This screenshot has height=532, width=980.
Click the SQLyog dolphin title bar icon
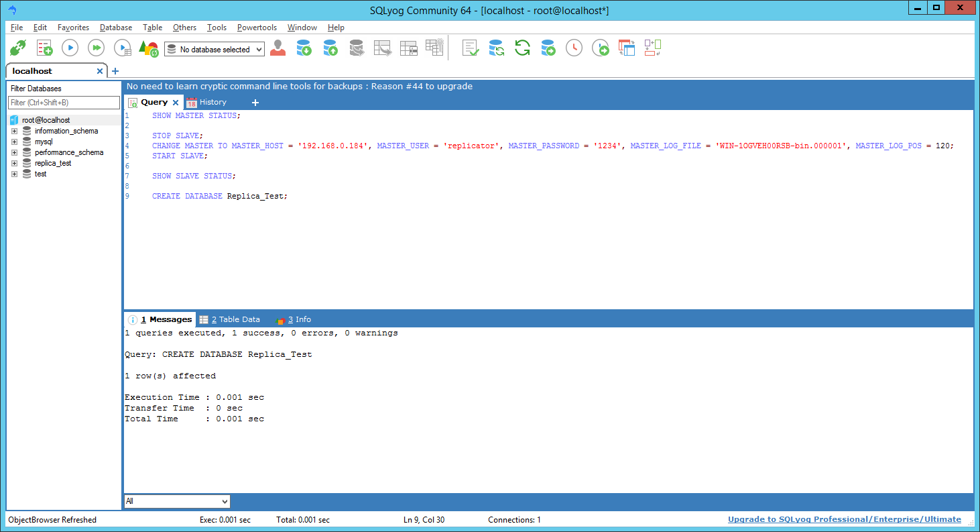point(12,10)
